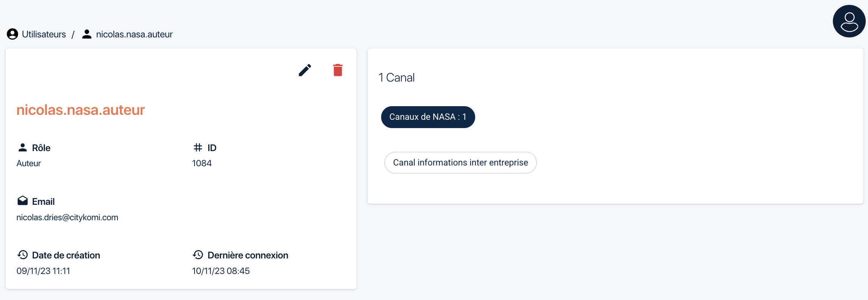Open Canal informations inter entreprise chip

click(x=460, y=163)
